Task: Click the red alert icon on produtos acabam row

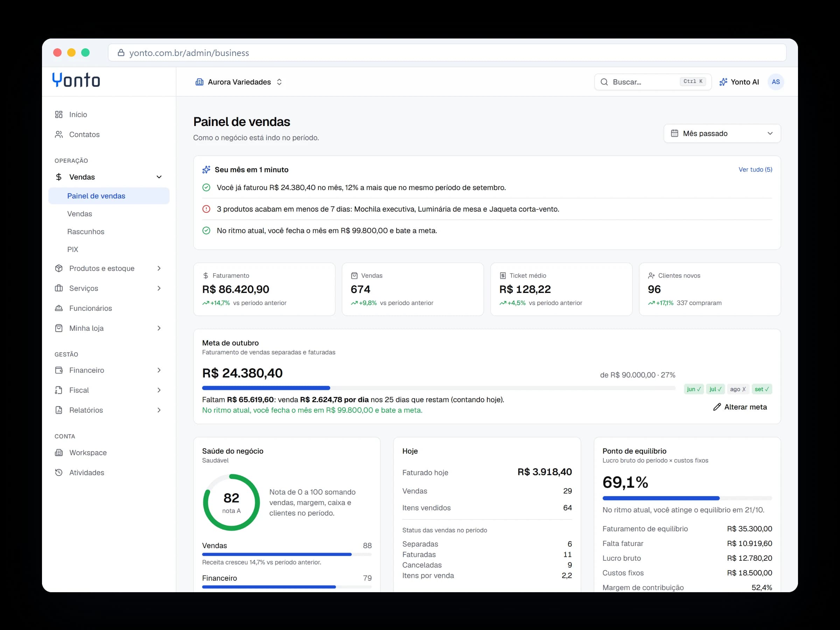Action: (206, 209)
